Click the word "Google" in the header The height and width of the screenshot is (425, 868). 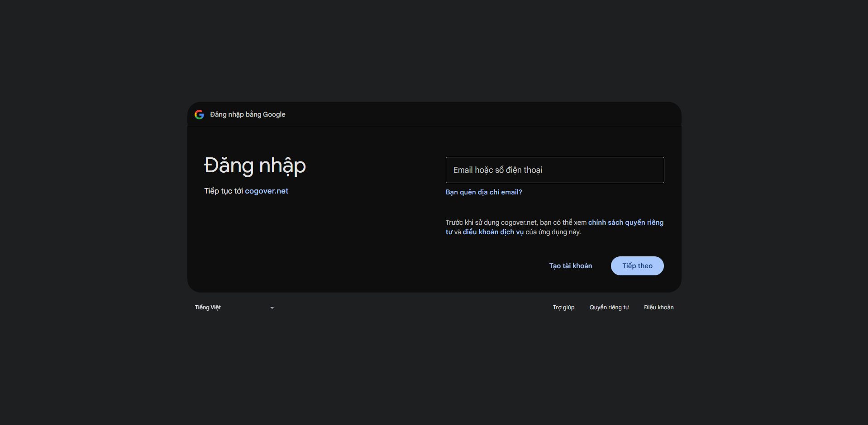point(274,114)
